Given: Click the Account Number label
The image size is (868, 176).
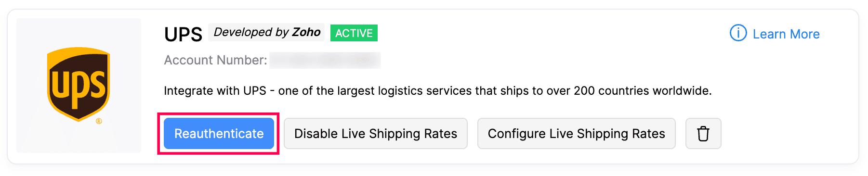Looking at the screenshot, I should (x=215, y=60).
